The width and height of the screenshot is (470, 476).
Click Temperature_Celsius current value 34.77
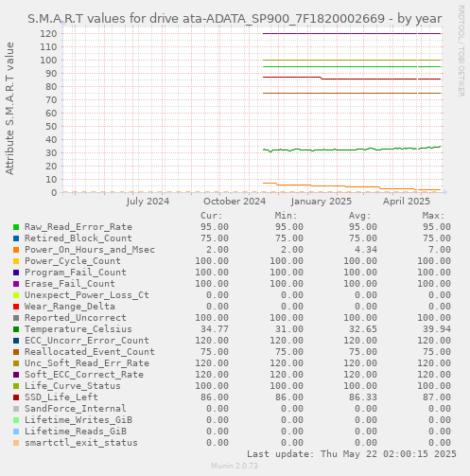[x=215, y=329]
